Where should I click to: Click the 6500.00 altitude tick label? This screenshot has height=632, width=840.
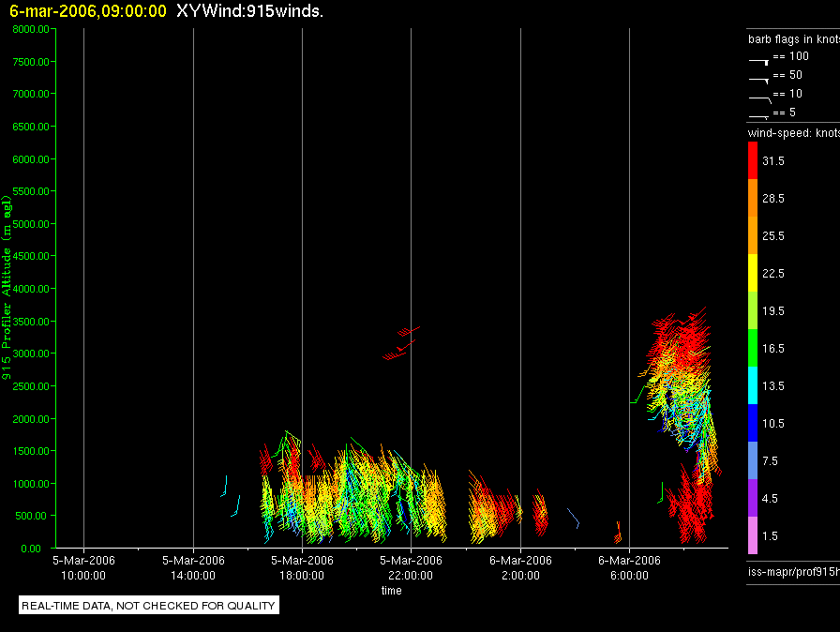(x=31, y=127)
